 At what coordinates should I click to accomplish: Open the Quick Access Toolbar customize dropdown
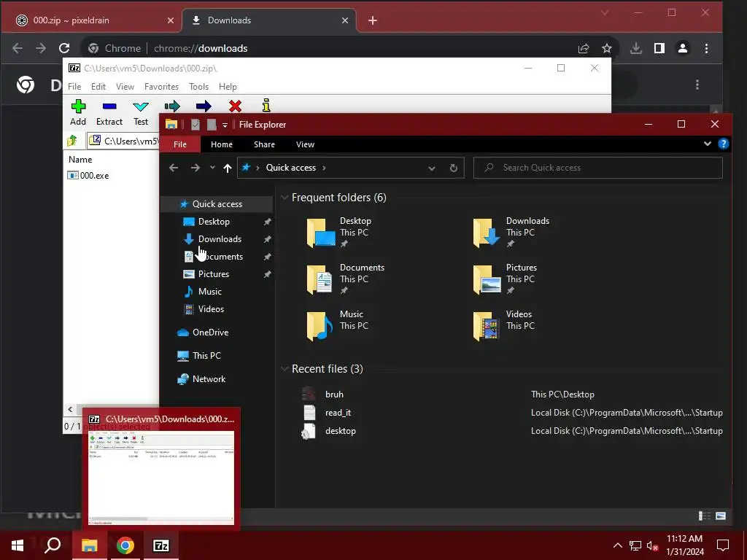225,125
